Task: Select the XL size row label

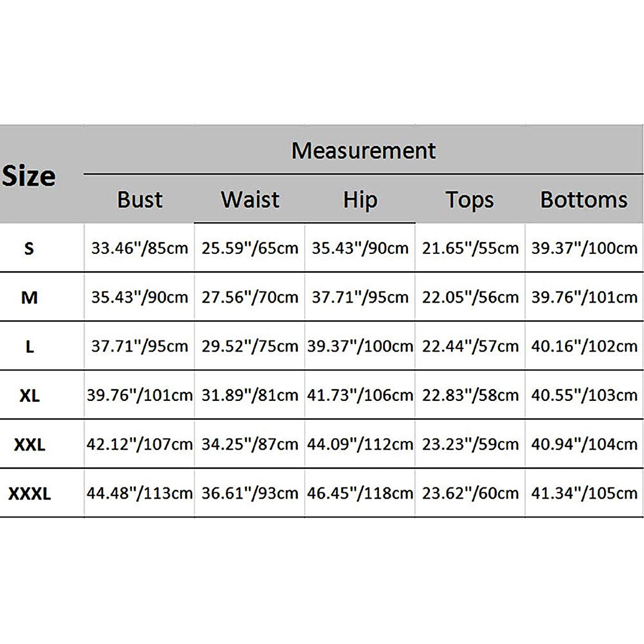Action: point(30,396)
